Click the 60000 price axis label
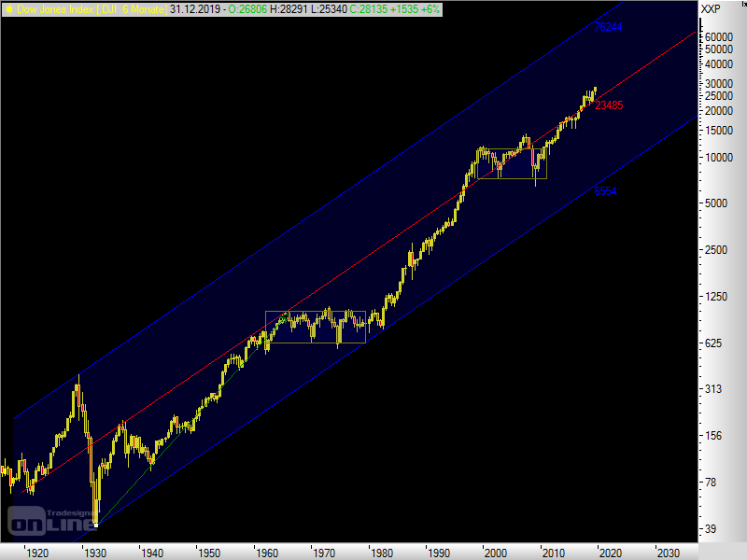 pos(718,37)
